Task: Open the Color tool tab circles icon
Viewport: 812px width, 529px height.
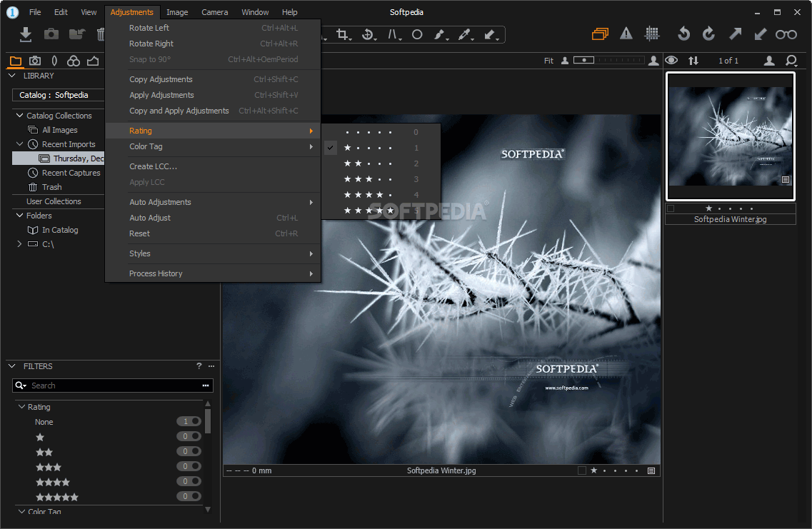Action: point(74,61)
